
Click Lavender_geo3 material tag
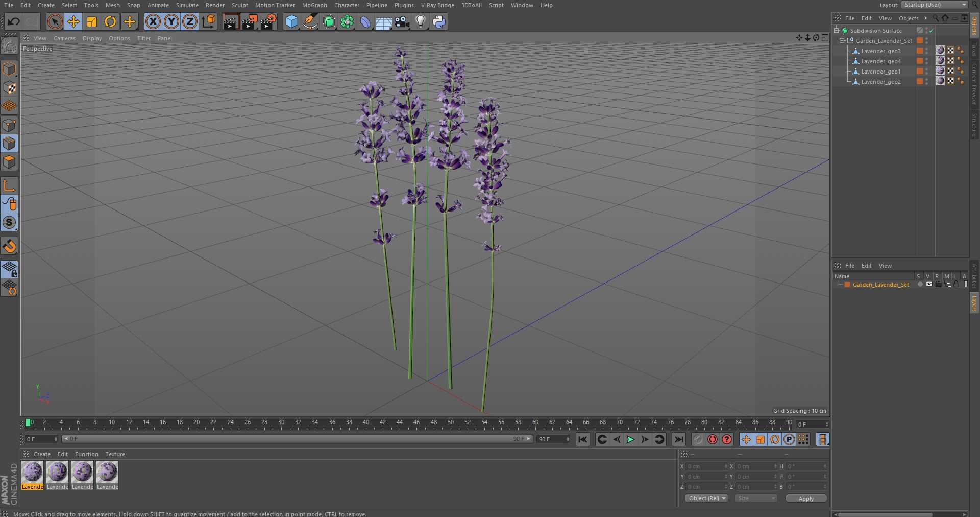(940, 50)
